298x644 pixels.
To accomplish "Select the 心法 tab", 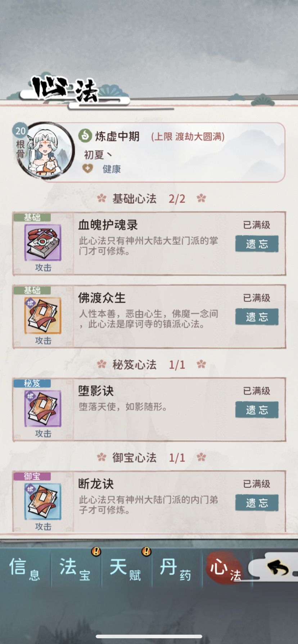I will click(225, 569).
